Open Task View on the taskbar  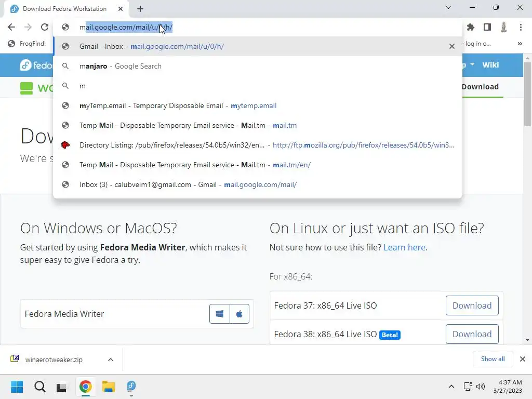coord(61,387)
